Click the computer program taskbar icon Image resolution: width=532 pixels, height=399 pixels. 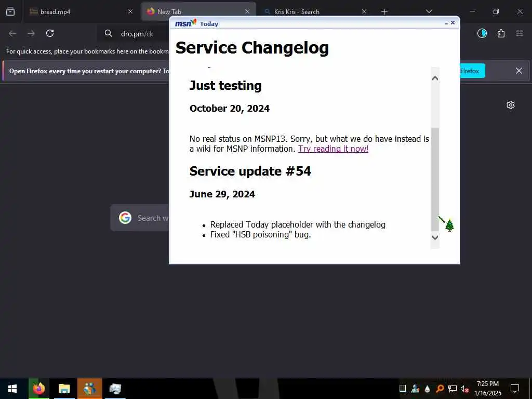[115, 389]
